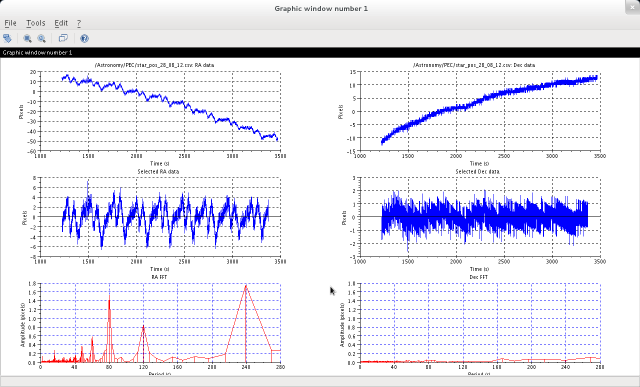Select the 2D/3D rotation tool
Screen dimensions: 640x387
pyautogui.click(x=7, y=38)
